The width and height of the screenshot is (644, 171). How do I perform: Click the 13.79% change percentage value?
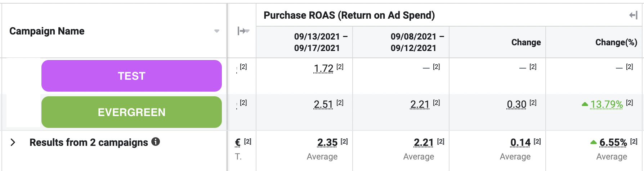tap(607, 105)
